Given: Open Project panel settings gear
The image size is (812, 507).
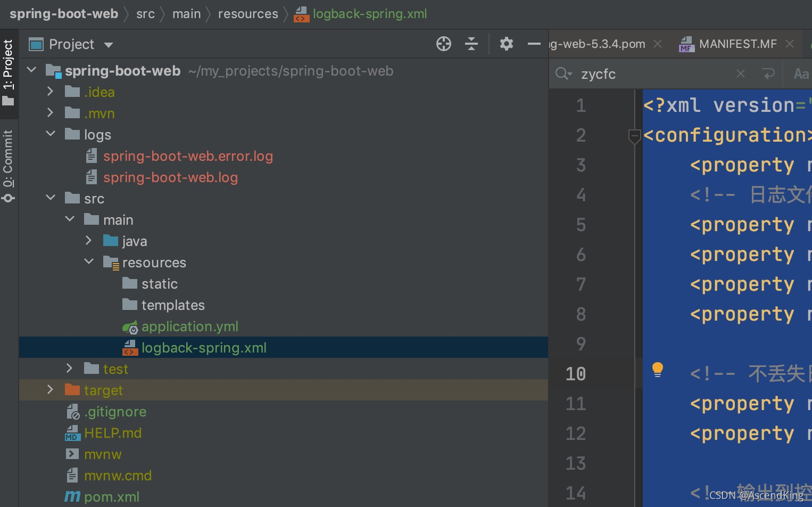Looking at the screenshot, I should pyautogui.click(x=506, y=44).
